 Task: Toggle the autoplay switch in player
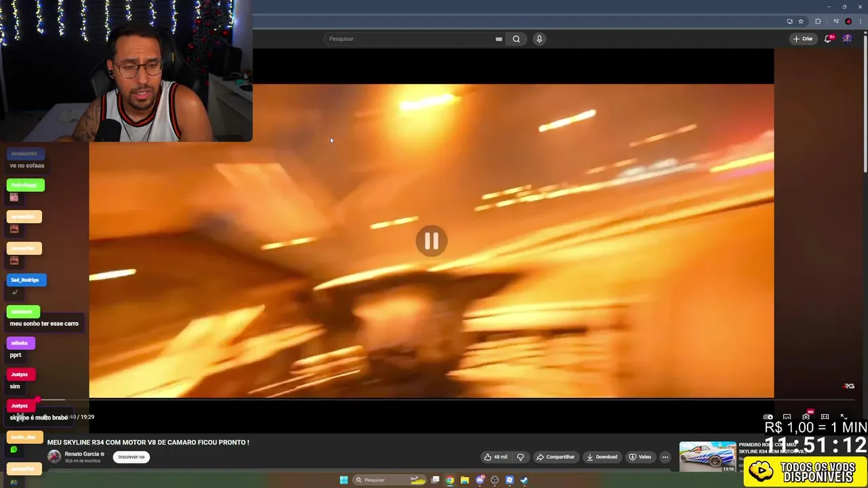tap(768, 417)
